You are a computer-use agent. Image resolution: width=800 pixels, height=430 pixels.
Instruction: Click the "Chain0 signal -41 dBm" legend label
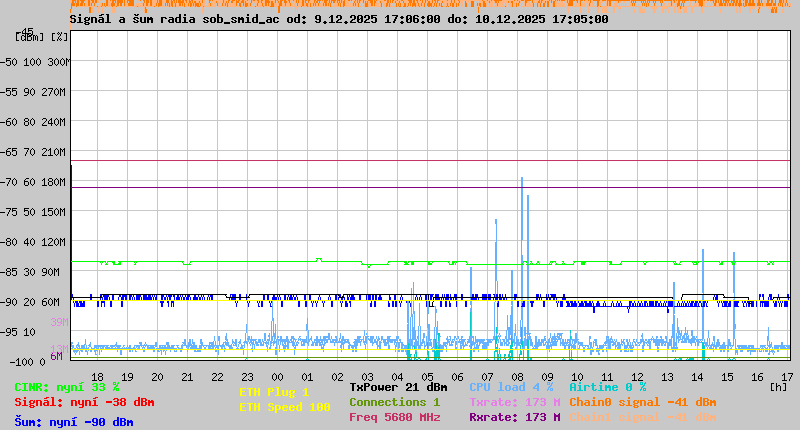pos(643,402)
